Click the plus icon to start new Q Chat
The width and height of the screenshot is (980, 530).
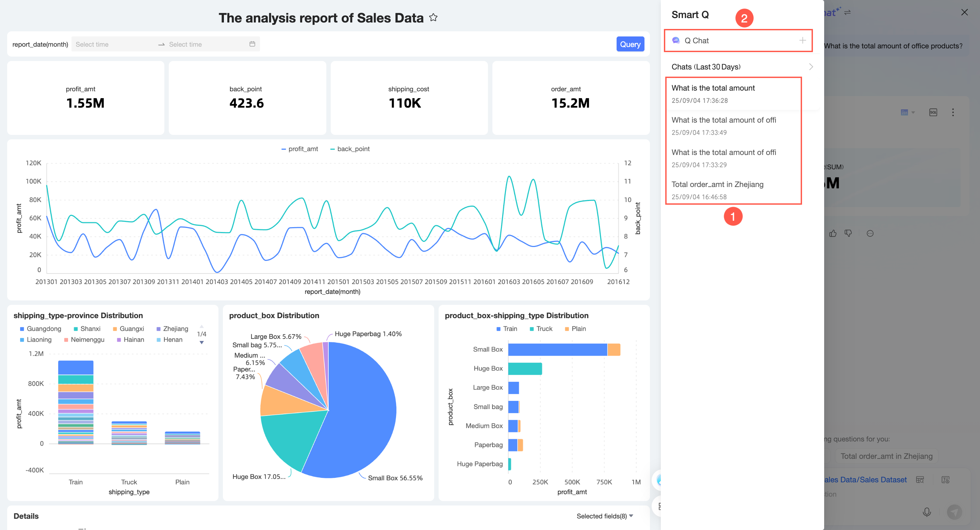pyautogui.click(x=802, y=40)
